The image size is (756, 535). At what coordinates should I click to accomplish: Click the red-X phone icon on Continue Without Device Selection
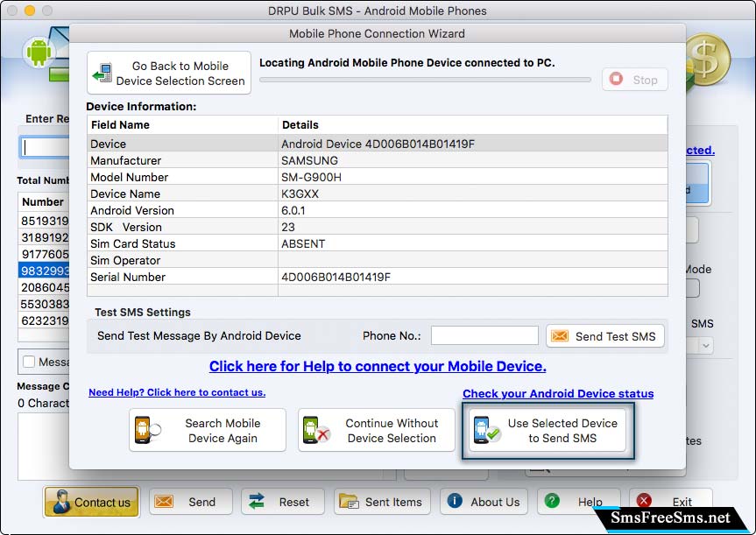click(316, 430)
